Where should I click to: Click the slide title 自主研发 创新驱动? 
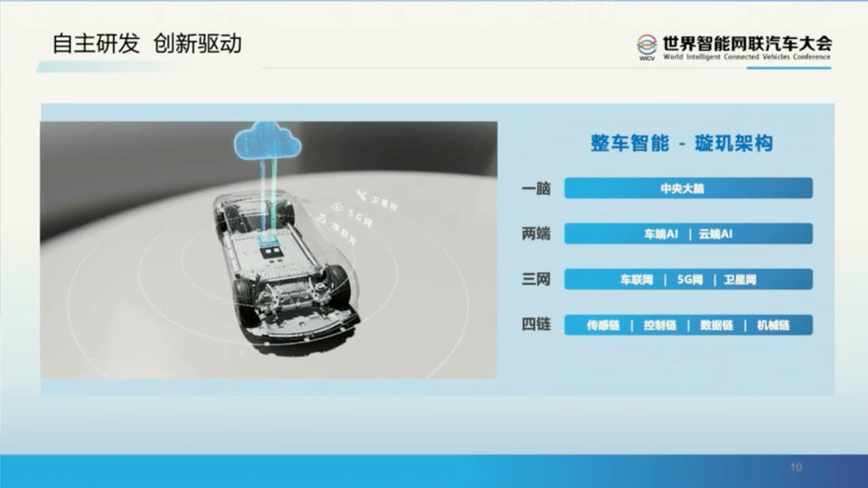(146, 43)
